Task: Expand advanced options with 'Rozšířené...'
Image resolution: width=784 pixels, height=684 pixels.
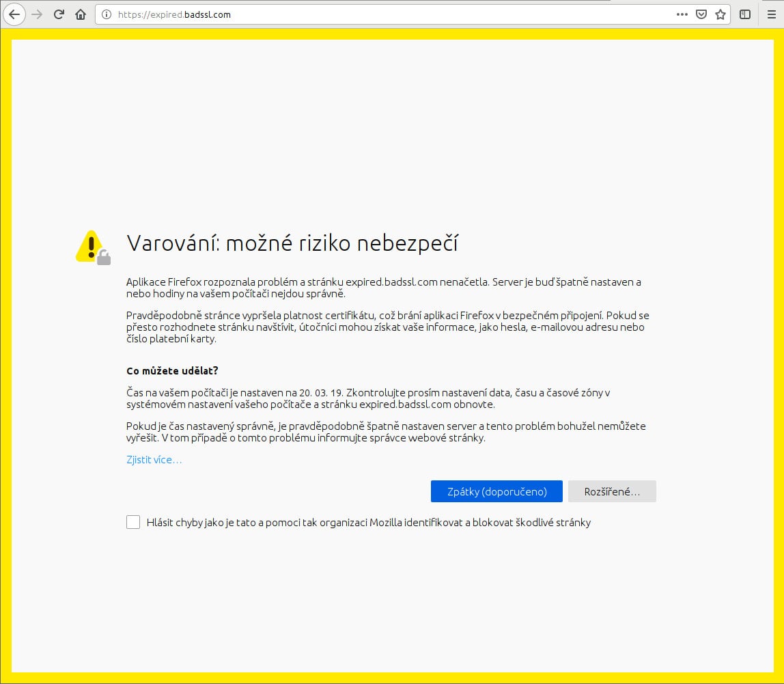Action: pos(612,491)
